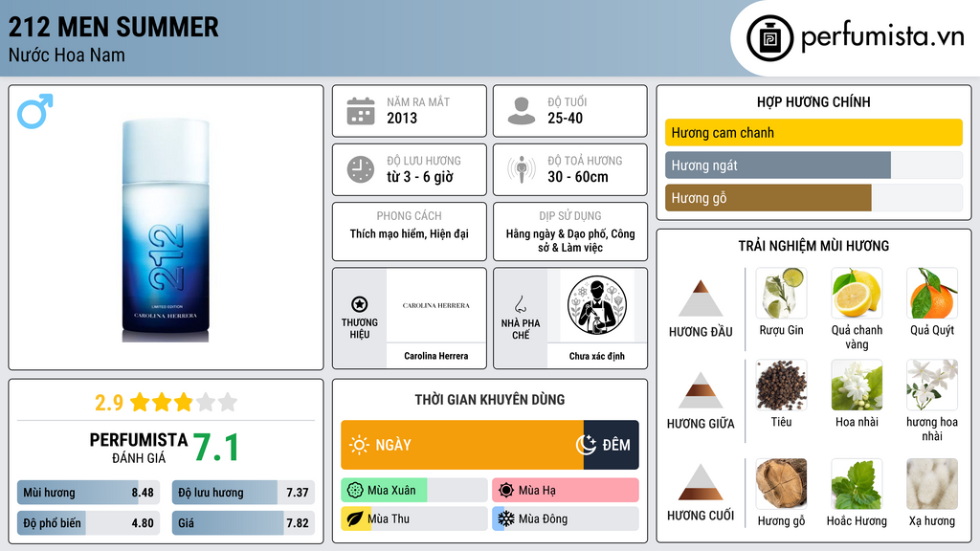Image resolution: width=980 pixels, height=551 pixels.
Task: Click the Độ phổ biến 4.80 score bar
Action: [89, 523]
